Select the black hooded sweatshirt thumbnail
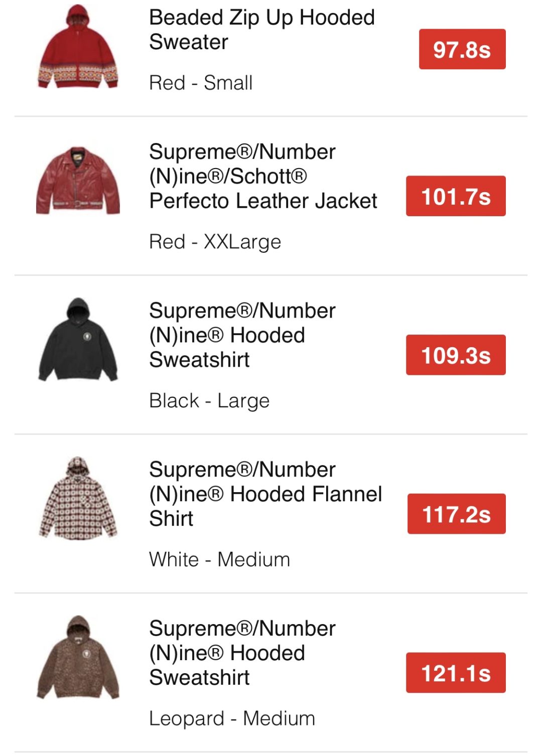The width and height of the screenshot is (542, 756). point(78,340)
